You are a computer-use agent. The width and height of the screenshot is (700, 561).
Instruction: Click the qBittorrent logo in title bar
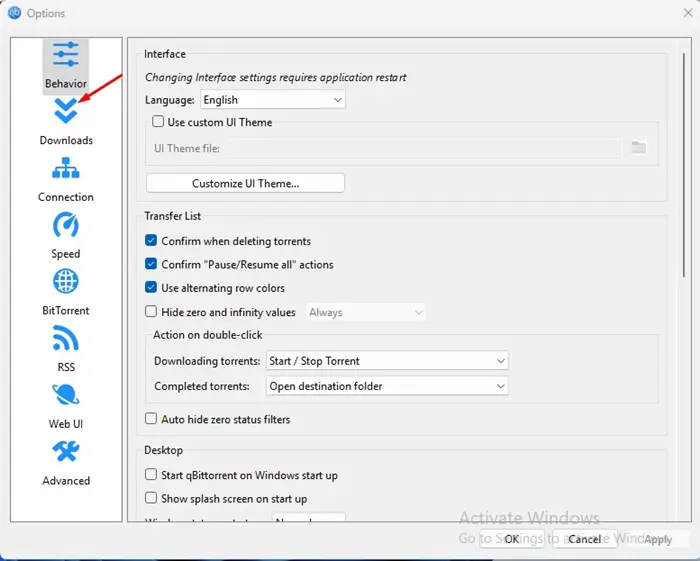(14, 12)
